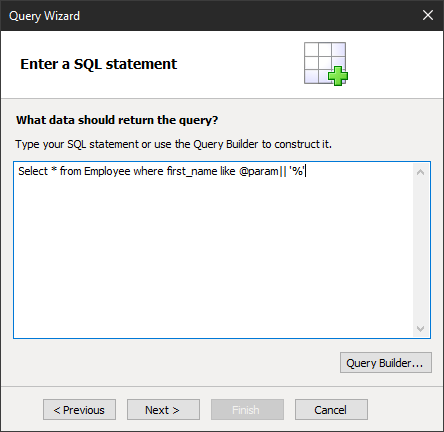
Task: Click the 'Enter a SQL statement' heading
Action: (99, 64)
